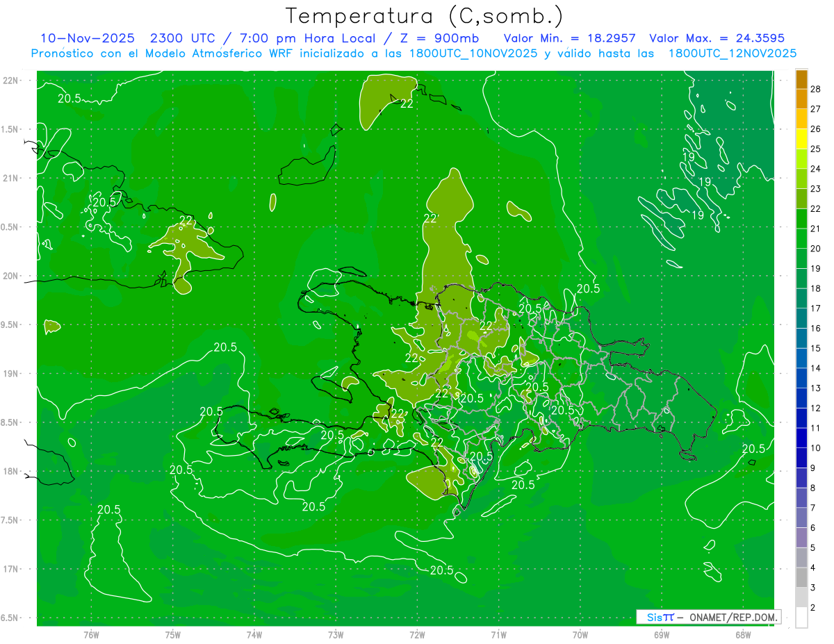Screen dimensions: 834x644
Task: Click the "Temperatura (C,somb.)" map title
Action: [424, 15]
